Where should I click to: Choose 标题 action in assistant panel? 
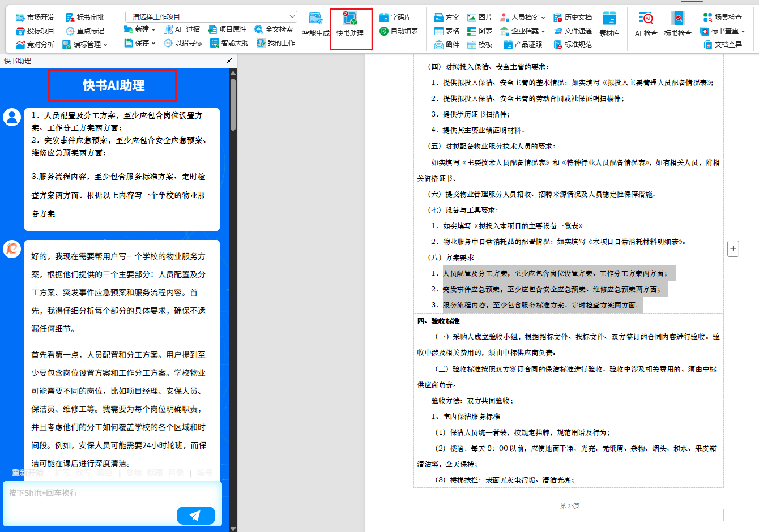[x=155, y=472]
